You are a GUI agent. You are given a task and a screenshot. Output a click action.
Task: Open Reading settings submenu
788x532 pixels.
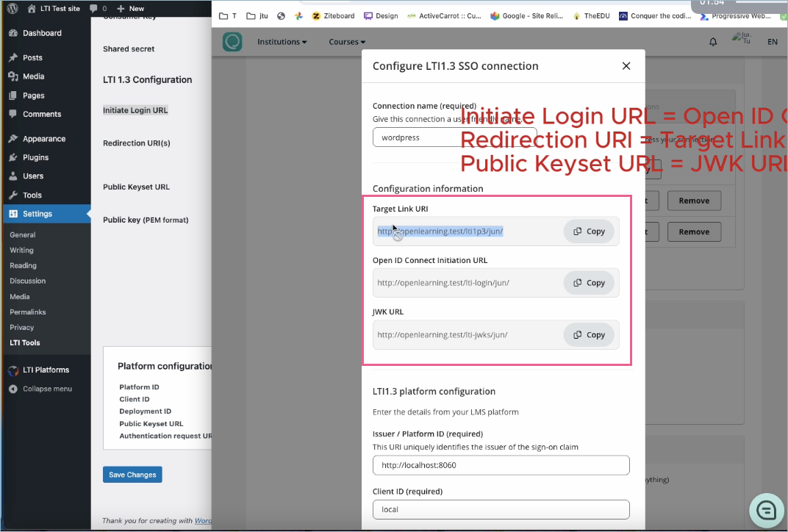click(23, 265)
